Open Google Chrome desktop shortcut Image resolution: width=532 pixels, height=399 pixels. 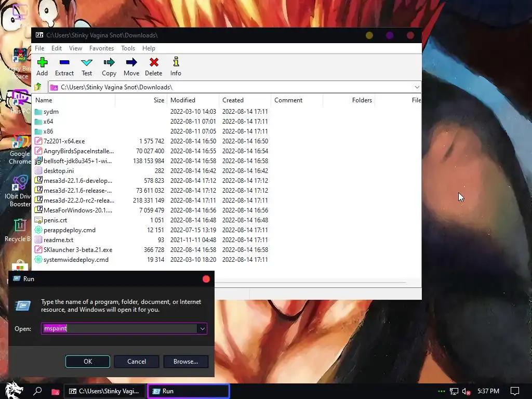click(x=20, y=149)
